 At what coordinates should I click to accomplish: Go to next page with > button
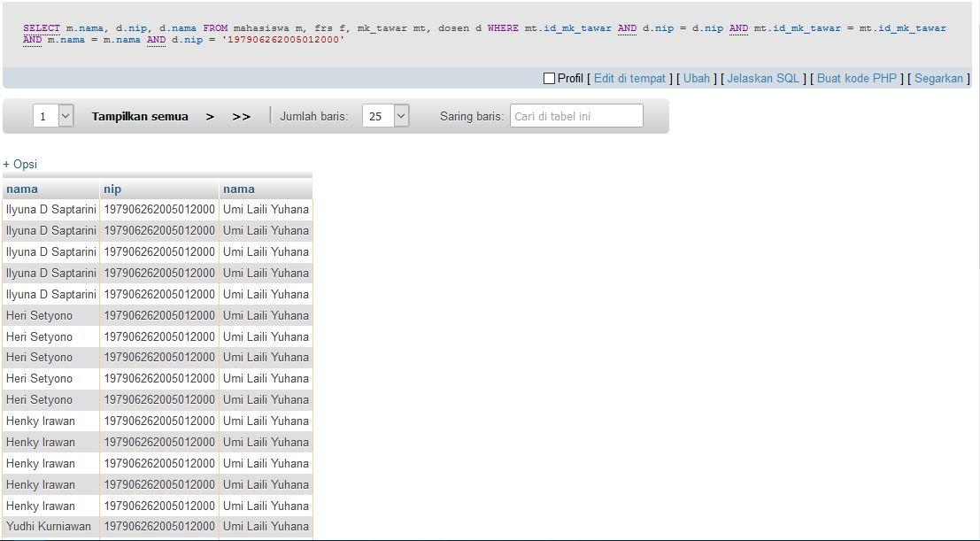click(210, 116)
